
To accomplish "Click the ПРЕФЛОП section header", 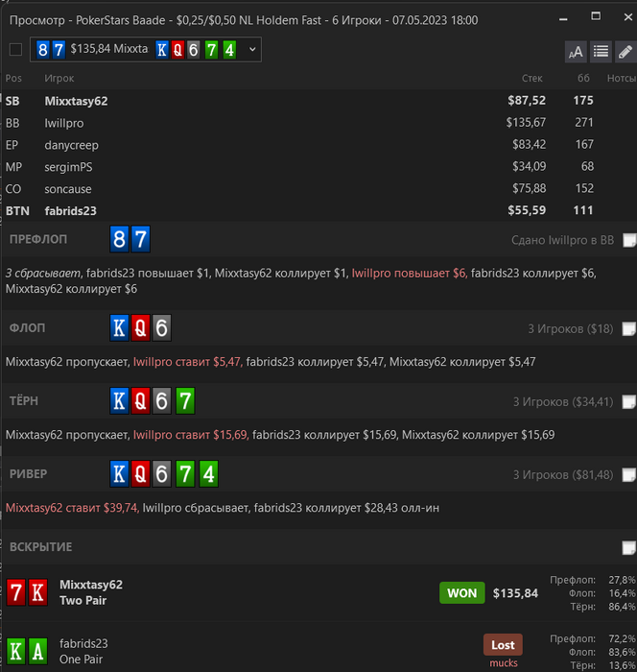I will (38, 239).
